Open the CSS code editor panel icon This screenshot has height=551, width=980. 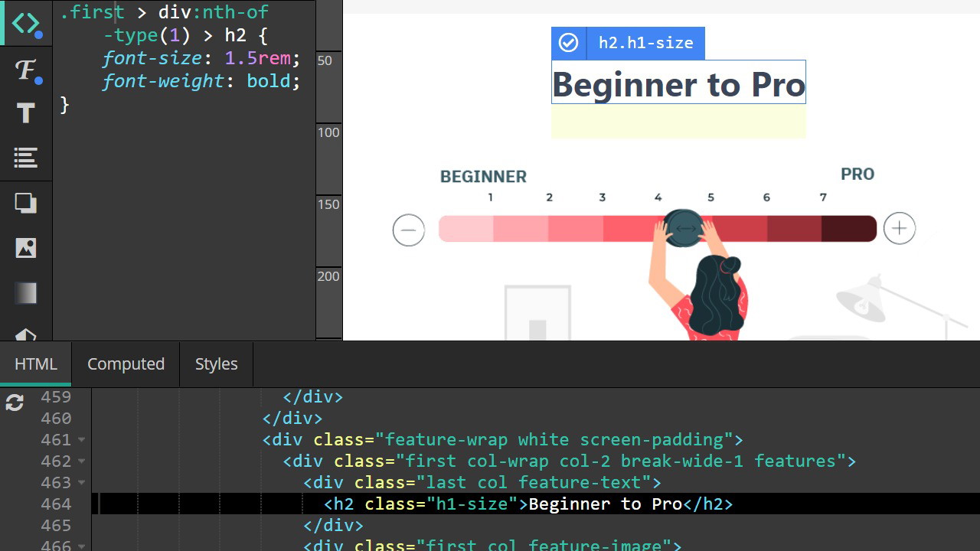[x=26, y=24]
